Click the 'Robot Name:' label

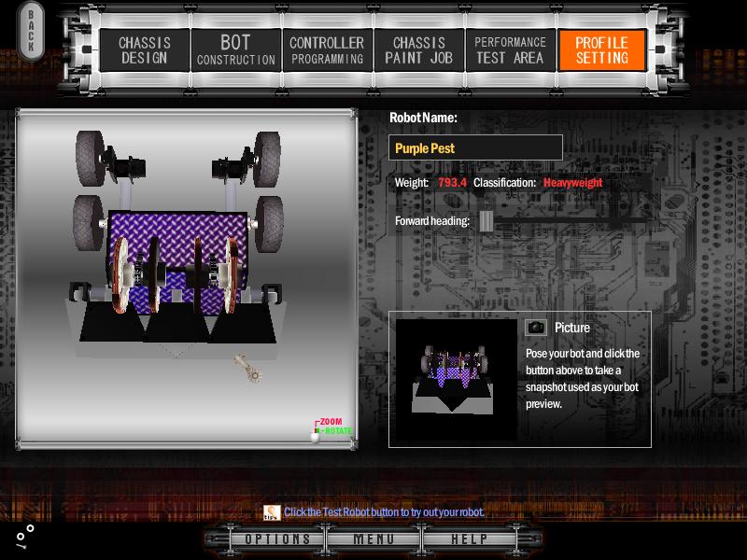(x=423, y=118)
